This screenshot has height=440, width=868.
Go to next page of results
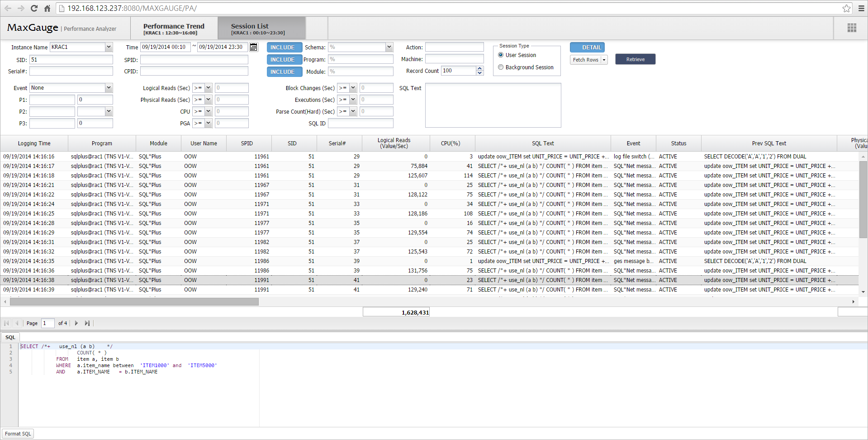(76, 323)
